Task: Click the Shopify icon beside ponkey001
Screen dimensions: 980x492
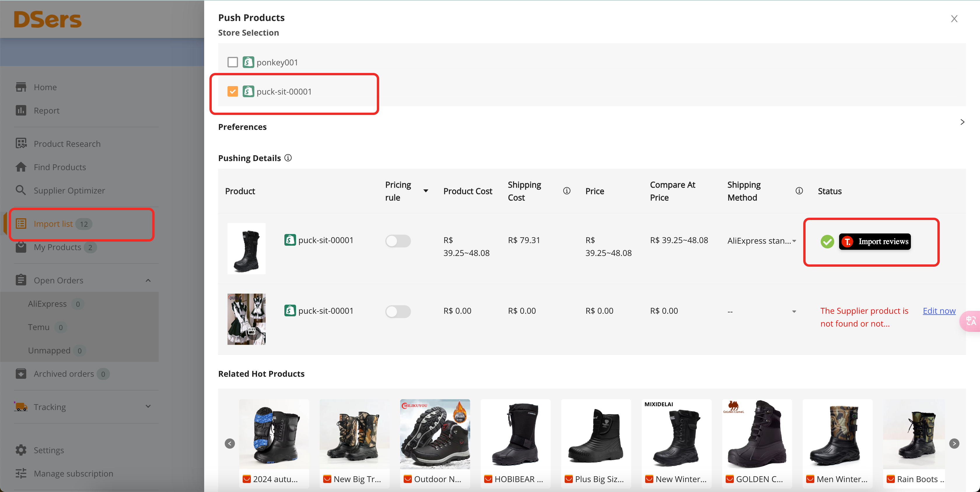Action: pos(249,62)
